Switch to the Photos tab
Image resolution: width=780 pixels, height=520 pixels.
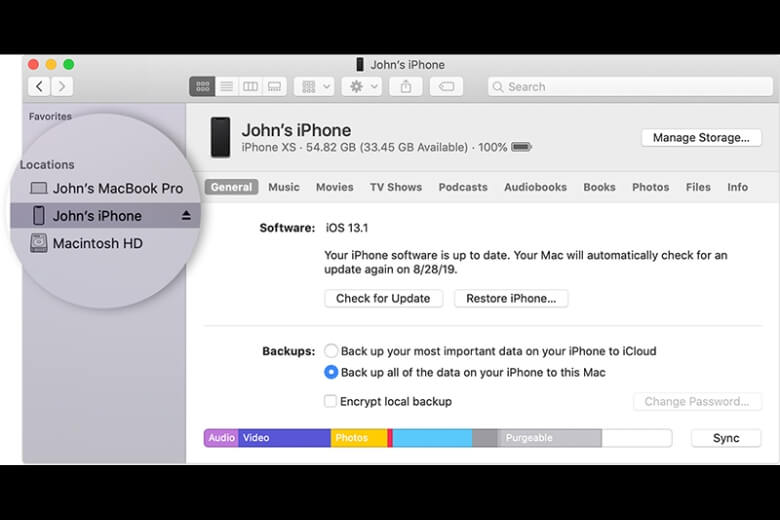click(x=651, y=187)
